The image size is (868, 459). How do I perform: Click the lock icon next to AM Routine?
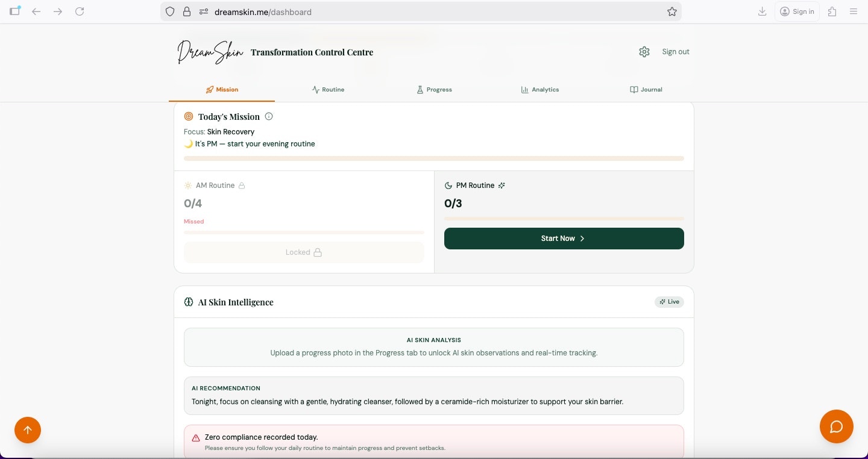pos(242,186)
